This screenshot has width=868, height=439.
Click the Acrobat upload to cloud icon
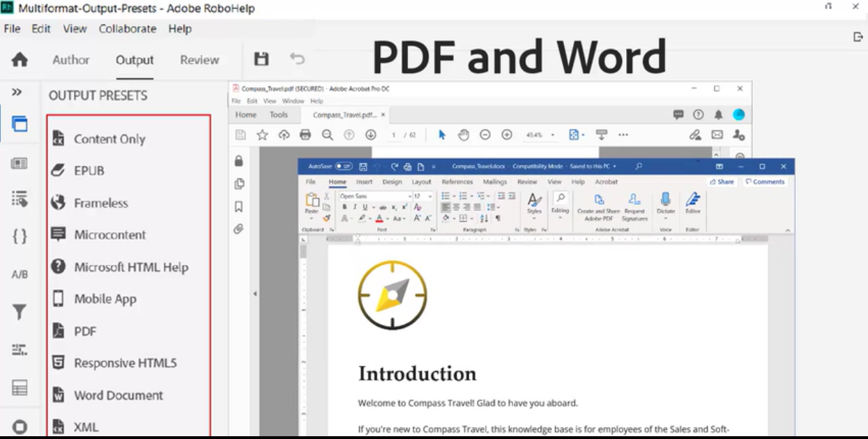tap(284, 134)
